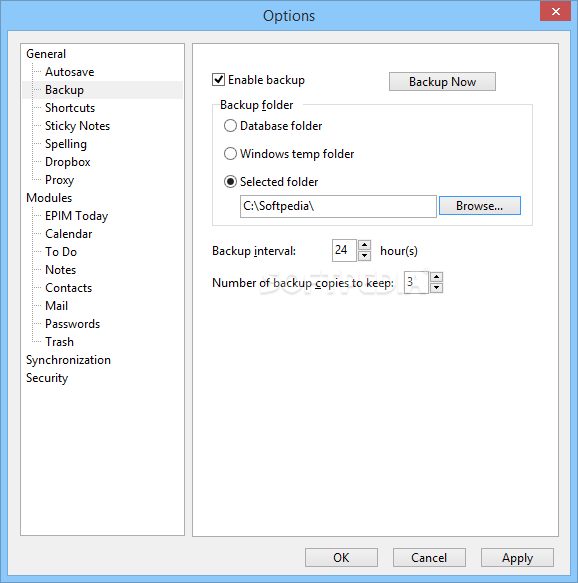The image size is (578, 583).
Task: Decrease number of backup copies to keep
Action: point(436,288)
